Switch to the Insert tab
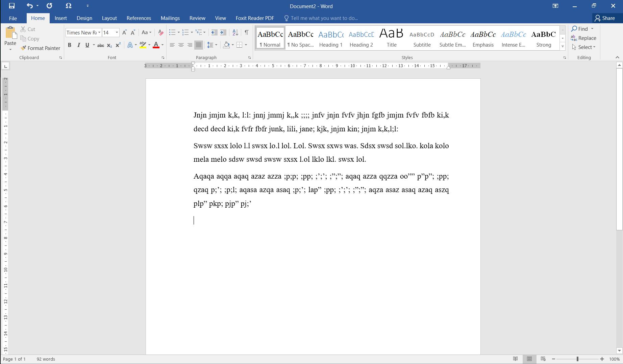 point(61,18)
